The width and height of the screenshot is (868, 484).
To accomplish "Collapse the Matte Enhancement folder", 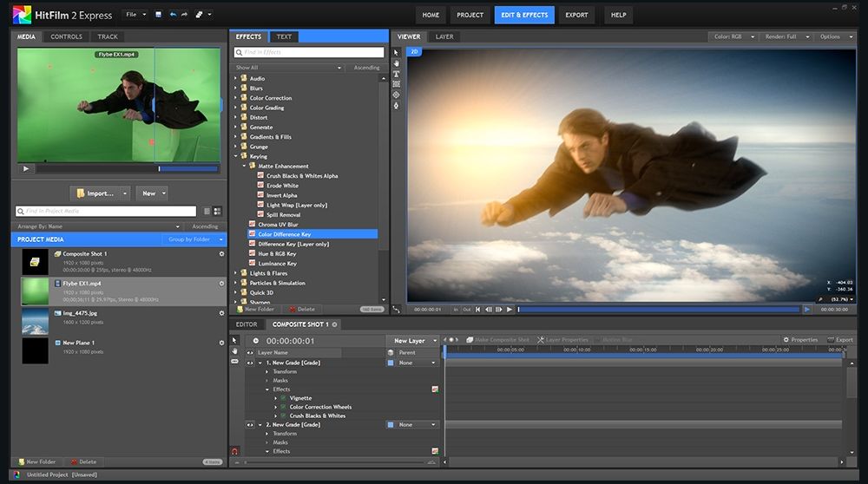I will pyautogui.click(x=244, y=166).
